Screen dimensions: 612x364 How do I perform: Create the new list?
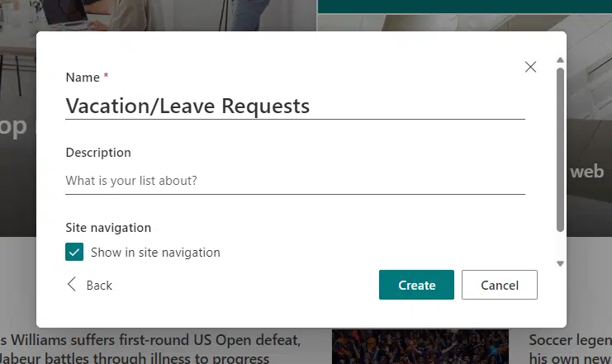pos(416,285)
